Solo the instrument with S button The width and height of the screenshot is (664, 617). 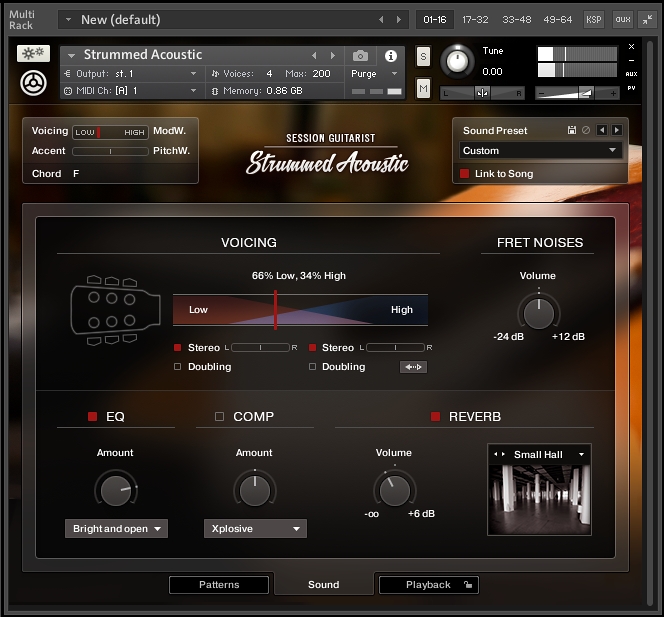coord(423,56)
